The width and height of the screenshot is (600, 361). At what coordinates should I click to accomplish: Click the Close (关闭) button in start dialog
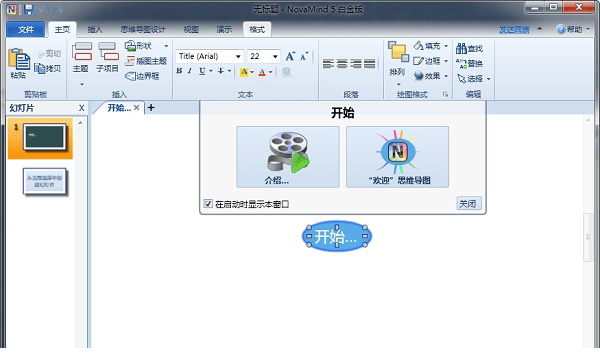pyautogui.click(x=469, y=203)
